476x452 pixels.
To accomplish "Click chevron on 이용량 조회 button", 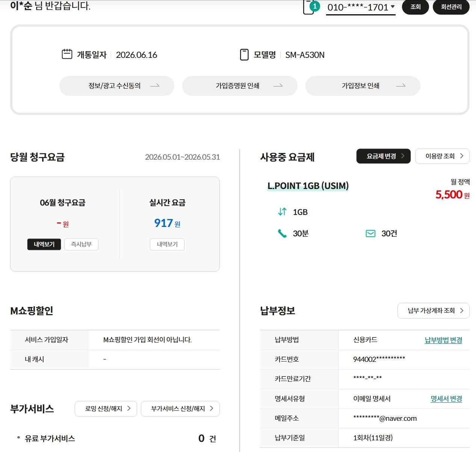I will click(x=462, y=156).
